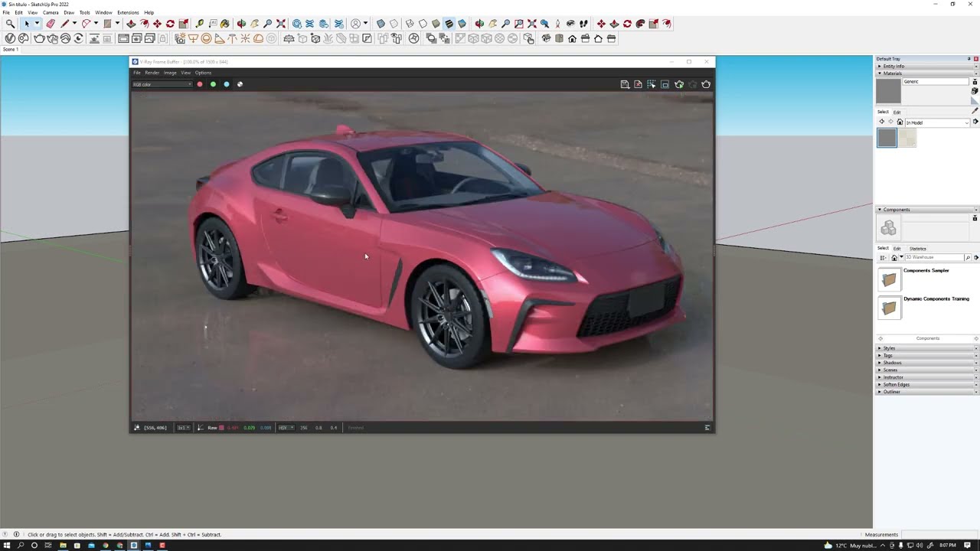Start render teapot in Frame Buffer toolbar
980x551 pixels.
(x=706, y=84)
